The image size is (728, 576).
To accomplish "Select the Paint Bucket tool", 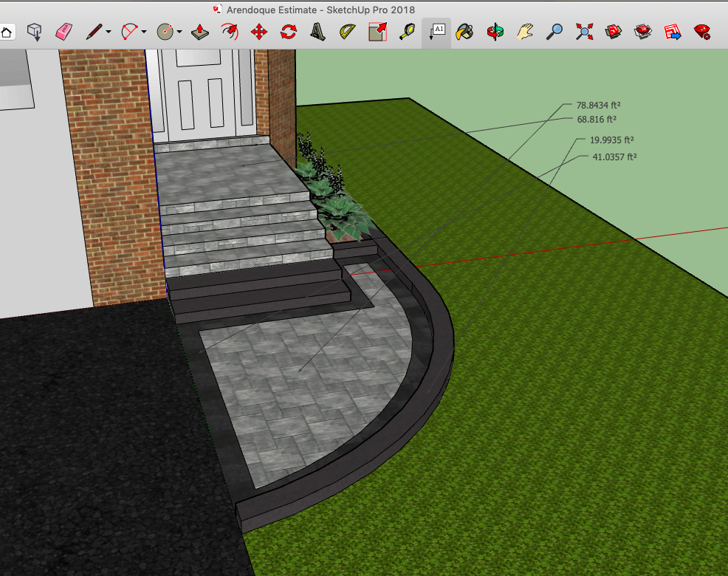I will (x=464, y=32).
